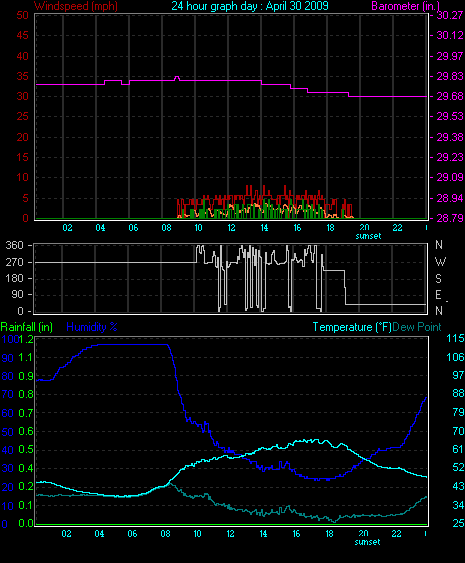Click the red 35 windspeed scale value
The height and width of the screenshot is (563, 465).
click(x=22, y=76)
